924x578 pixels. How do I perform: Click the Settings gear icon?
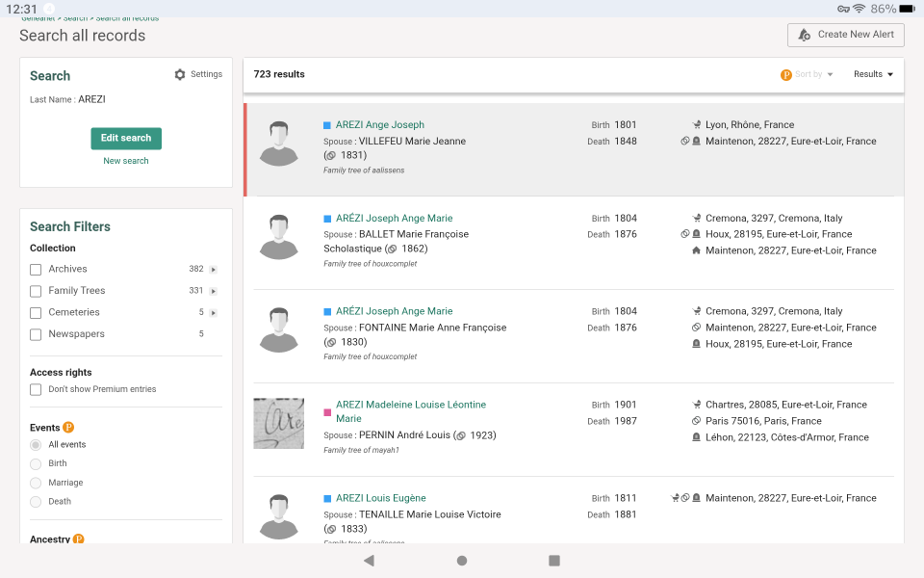coord(180,75)
